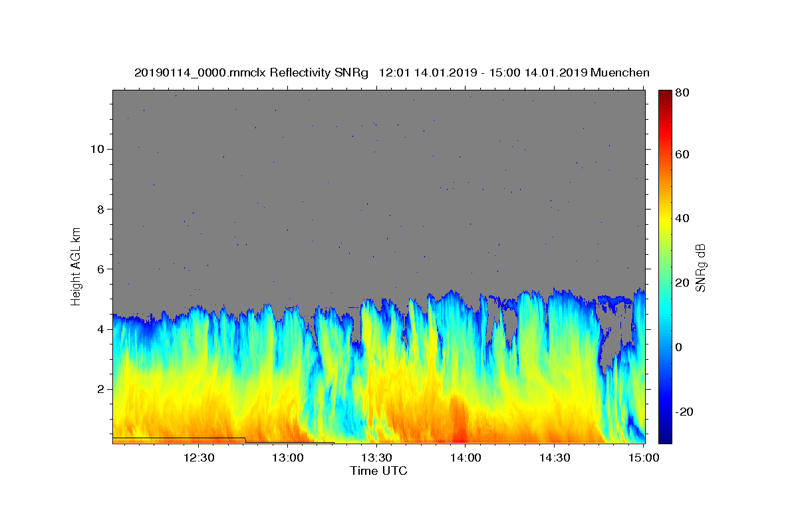Click the gray cloud gap near 14:50
This screenshot has width=798, height=532.
(613, 339)
